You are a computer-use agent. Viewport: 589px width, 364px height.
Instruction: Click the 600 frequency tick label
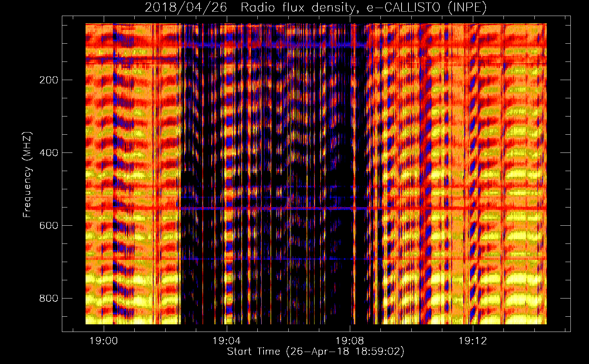tap(49, 226)
